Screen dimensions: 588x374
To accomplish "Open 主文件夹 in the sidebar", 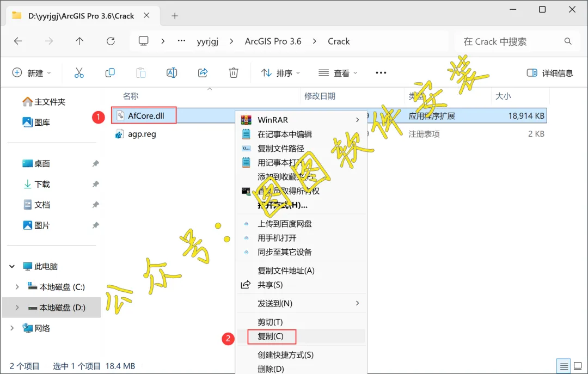I will (x=44, y=102).
